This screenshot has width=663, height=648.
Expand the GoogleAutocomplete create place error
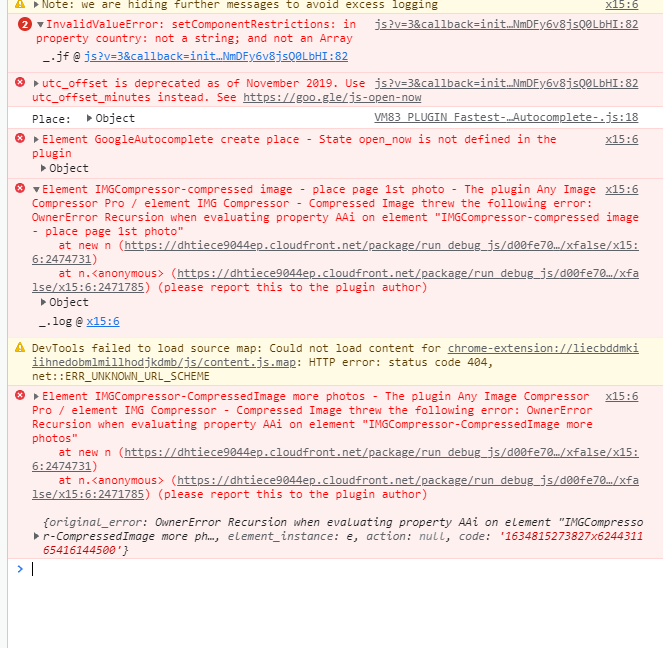tap(36, 139)
